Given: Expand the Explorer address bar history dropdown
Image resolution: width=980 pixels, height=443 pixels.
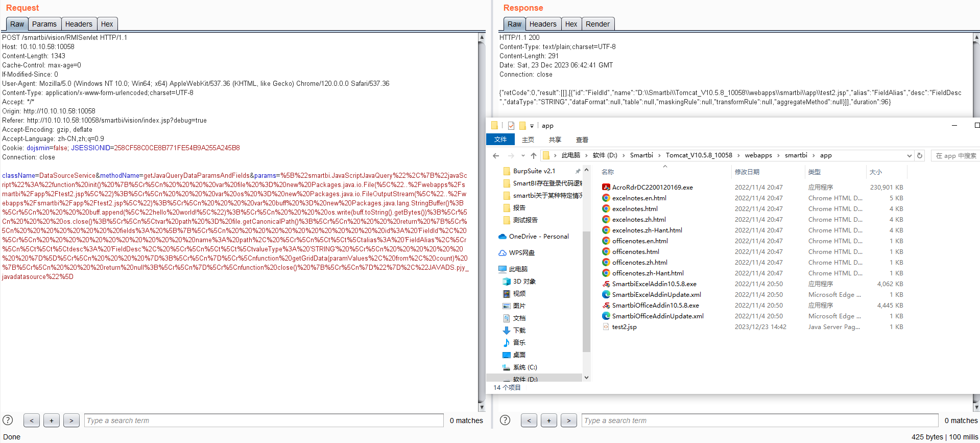Looking at the screenshot, I should [909, 155].
